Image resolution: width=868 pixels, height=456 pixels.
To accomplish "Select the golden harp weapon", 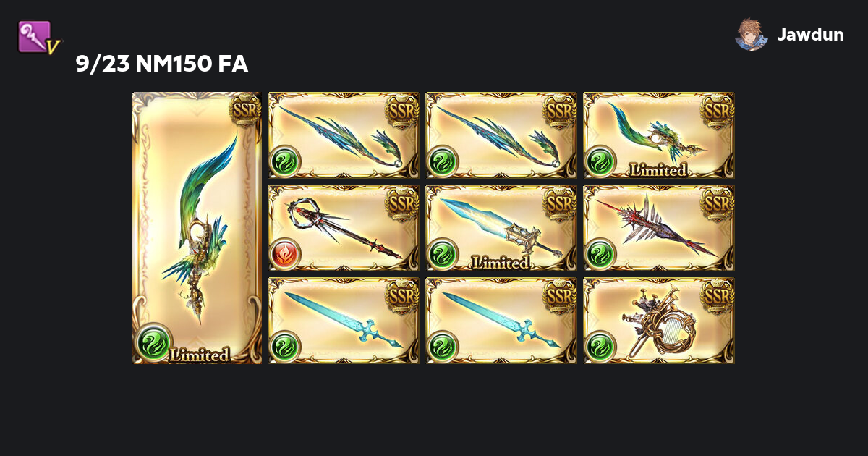I will pyautogui.click(x=659, y=321).
